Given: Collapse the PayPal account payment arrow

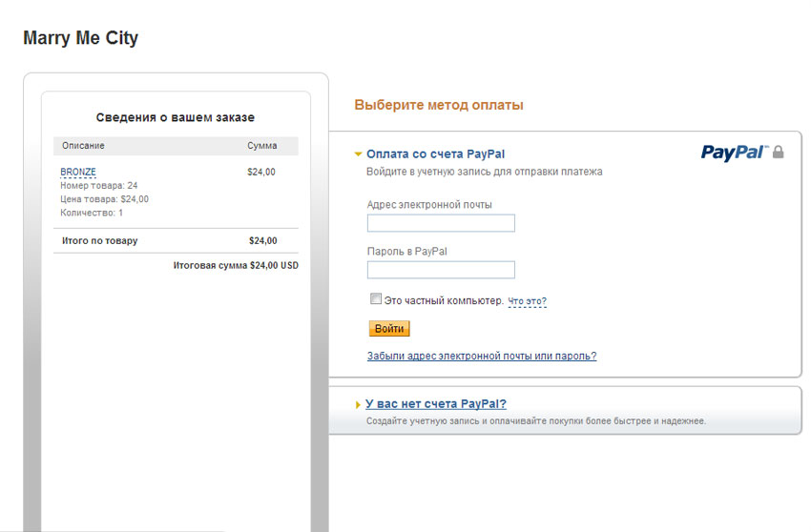Looking at the screenshot, I should (x=358, y=154).
